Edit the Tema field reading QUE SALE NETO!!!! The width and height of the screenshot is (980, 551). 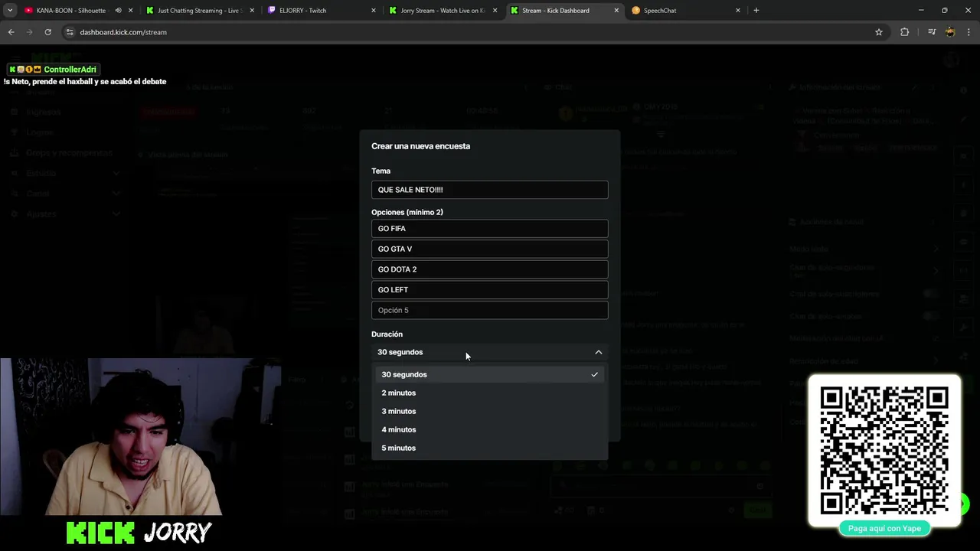coord(490,190)
